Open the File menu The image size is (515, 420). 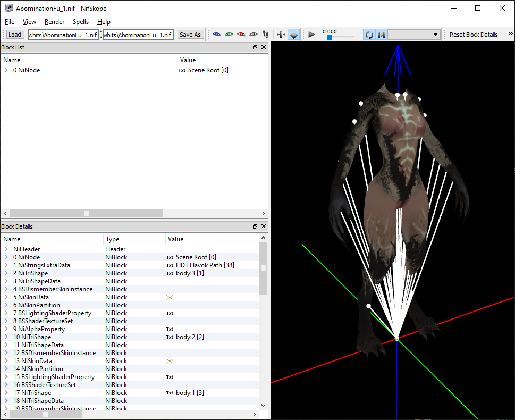point(10,22)
